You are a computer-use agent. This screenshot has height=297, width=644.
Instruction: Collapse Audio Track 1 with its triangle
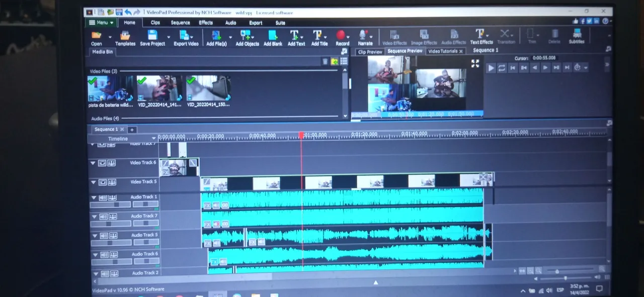point(93,197)
